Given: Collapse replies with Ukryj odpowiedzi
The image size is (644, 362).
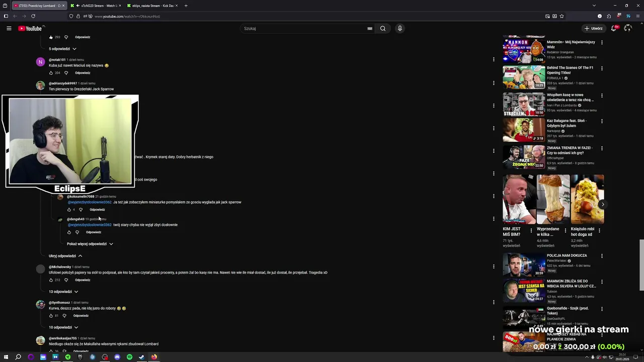Looking at the screenshot, I should click(x=65, y=256).
